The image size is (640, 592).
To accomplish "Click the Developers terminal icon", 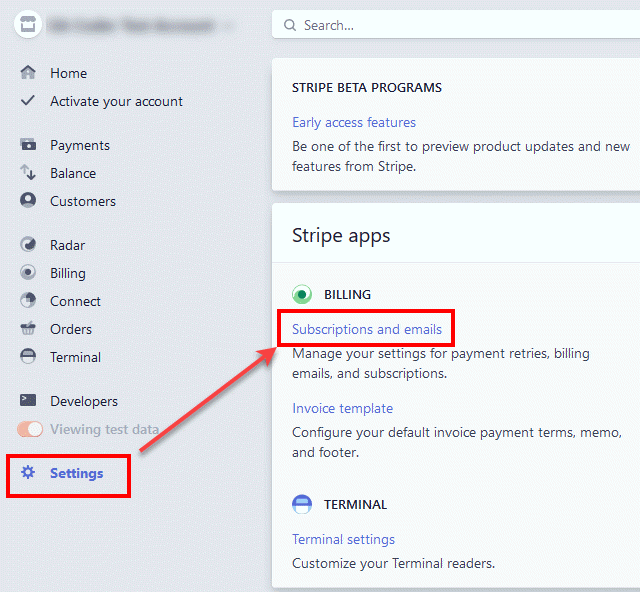I will pos(28,401).
